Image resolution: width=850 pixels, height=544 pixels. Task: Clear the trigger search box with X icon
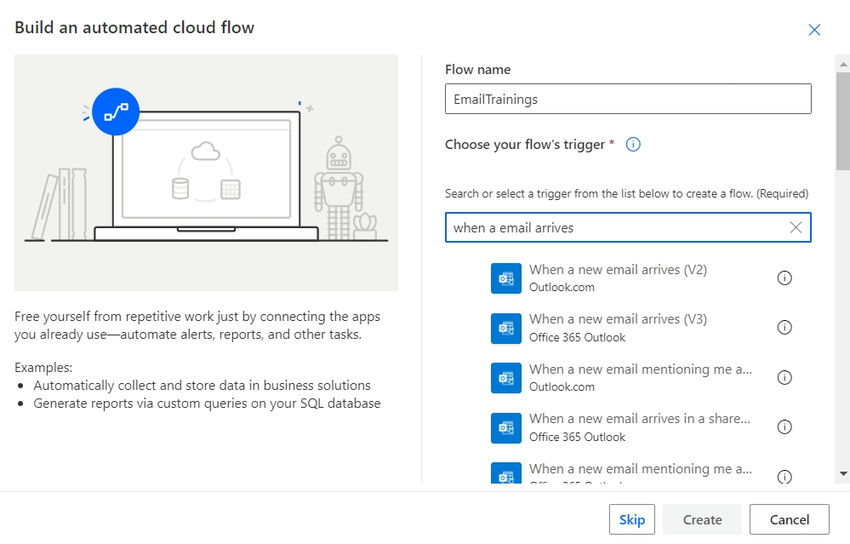click(796, 228)
